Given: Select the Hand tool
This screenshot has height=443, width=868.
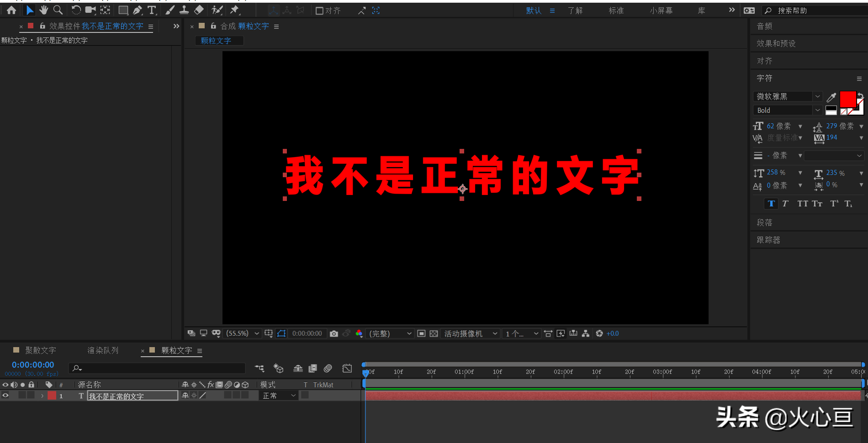Looking at the screenshot, I should (x=44, y=10).
